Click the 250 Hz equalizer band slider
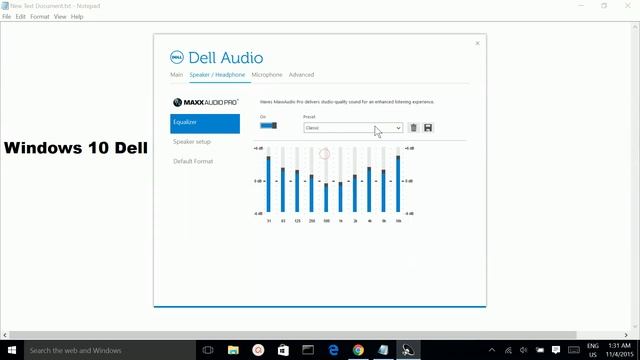This screenshot has height=360, width=640. [311, 180]
